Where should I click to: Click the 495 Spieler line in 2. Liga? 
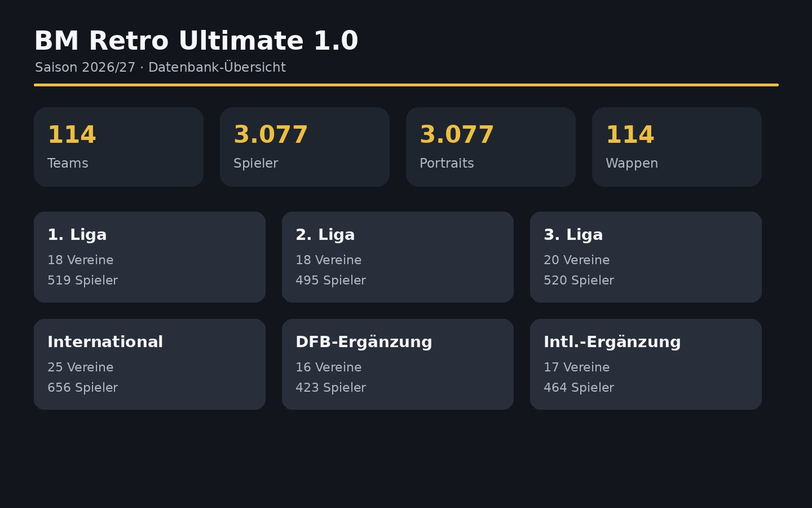pyautogui.click(x=330, y=281)
